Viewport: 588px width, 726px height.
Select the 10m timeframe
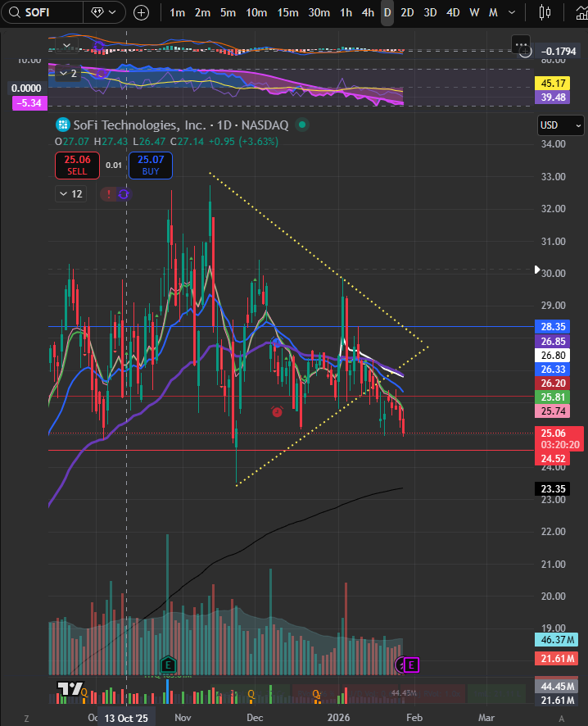tap(256, 12)
